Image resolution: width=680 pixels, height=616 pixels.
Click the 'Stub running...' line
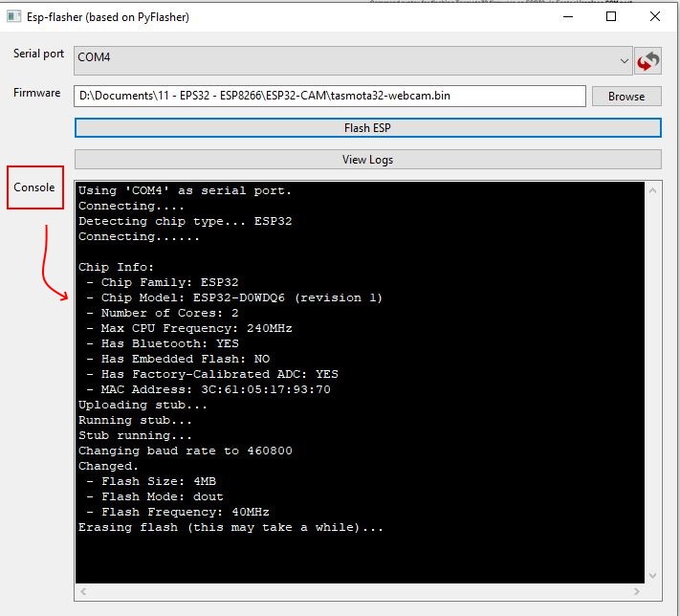pyautogui.click(x=135, y=435)
